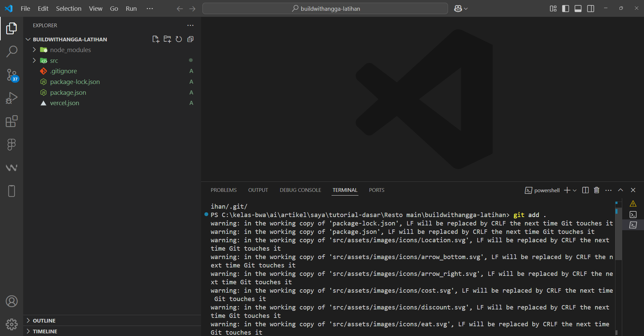Open the File menu
The image size is (644, 336).
point(26,9)
